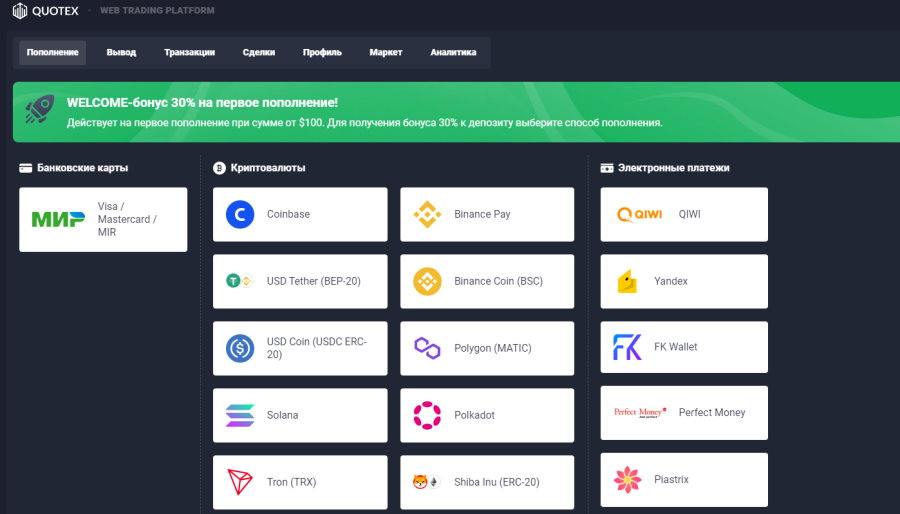Select USD Coin (USDC ERC-20) text
The width and height of the screenshot is (900, 514).
[317, 348]
